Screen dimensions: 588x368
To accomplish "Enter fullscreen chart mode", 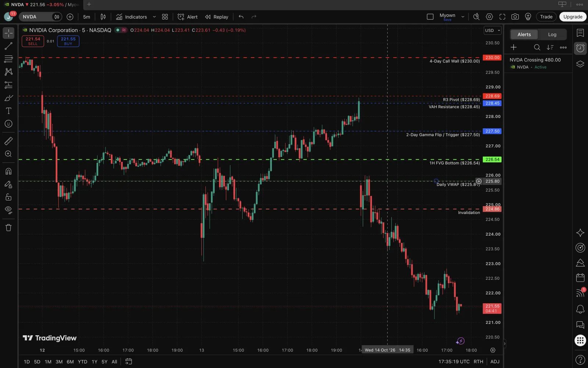I will click(x=502, y=17).
